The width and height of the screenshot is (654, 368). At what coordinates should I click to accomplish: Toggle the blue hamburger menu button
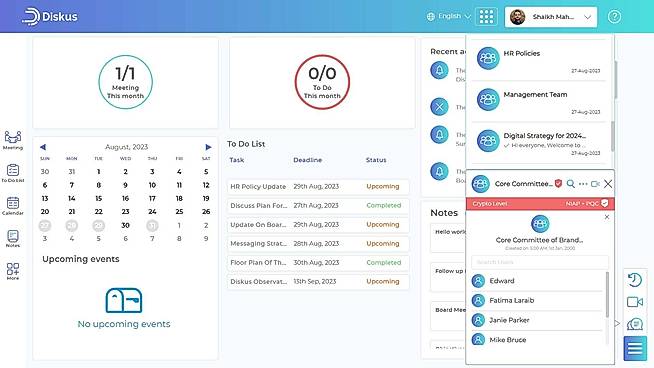(635, 348)
